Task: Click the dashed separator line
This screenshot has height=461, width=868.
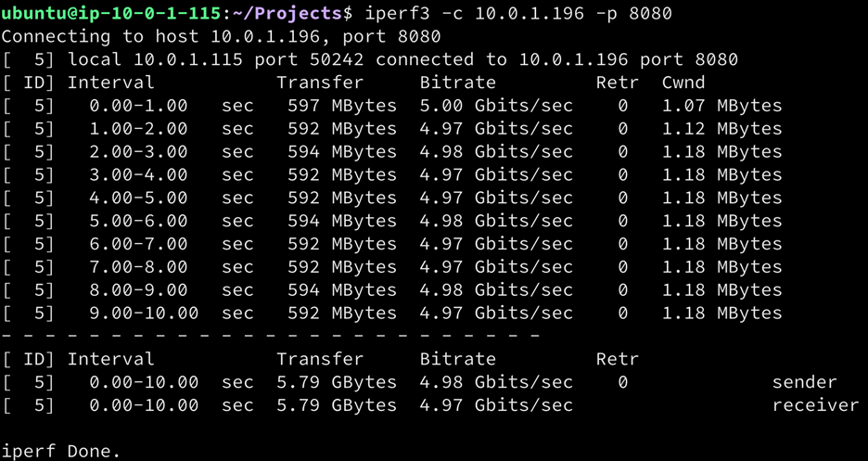Action: (271, 335)
